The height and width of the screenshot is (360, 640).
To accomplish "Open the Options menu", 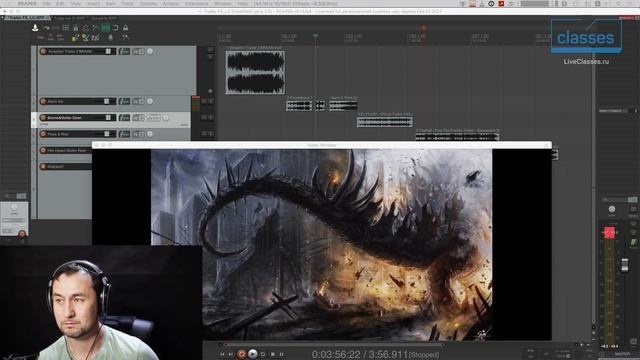I will (x=148, y=4).
